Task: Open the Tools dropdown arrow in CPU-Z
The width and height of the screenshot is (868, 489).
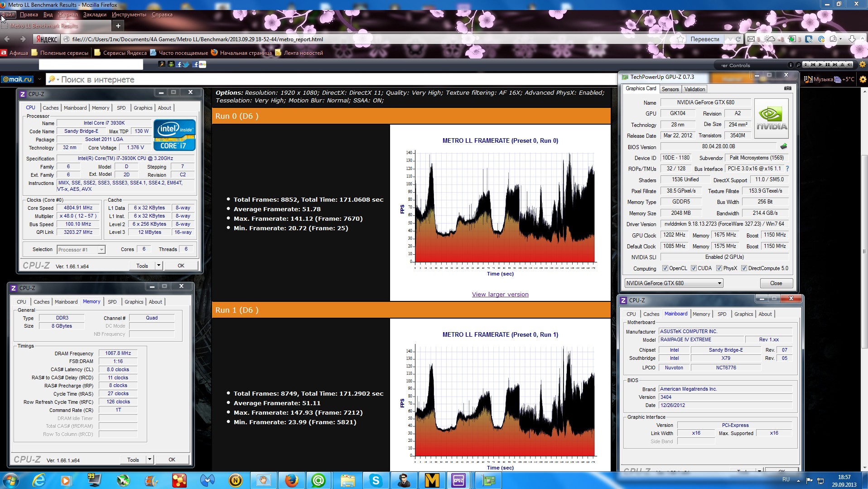Action: (x=159, y=266)
